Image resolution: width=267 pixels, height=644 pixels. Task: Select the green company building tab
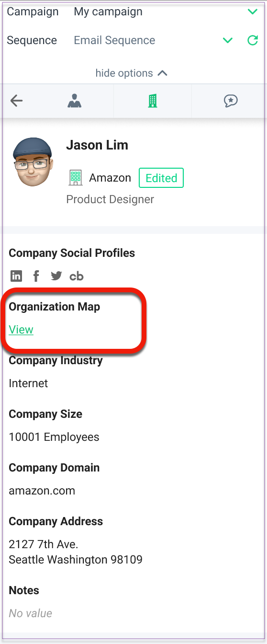point(152,101)
